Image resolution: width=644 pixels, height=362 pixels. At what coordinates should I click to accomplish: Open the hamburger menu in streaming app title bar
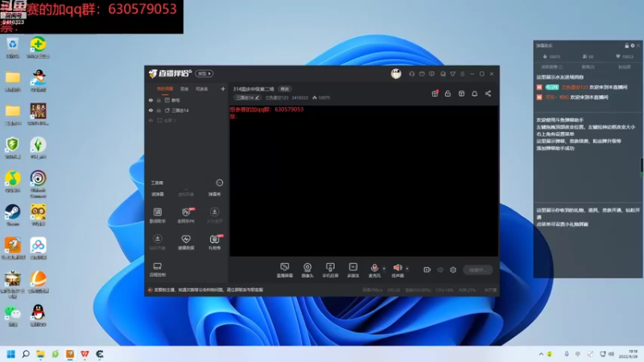pyautogui.click(x=462, y=74)
